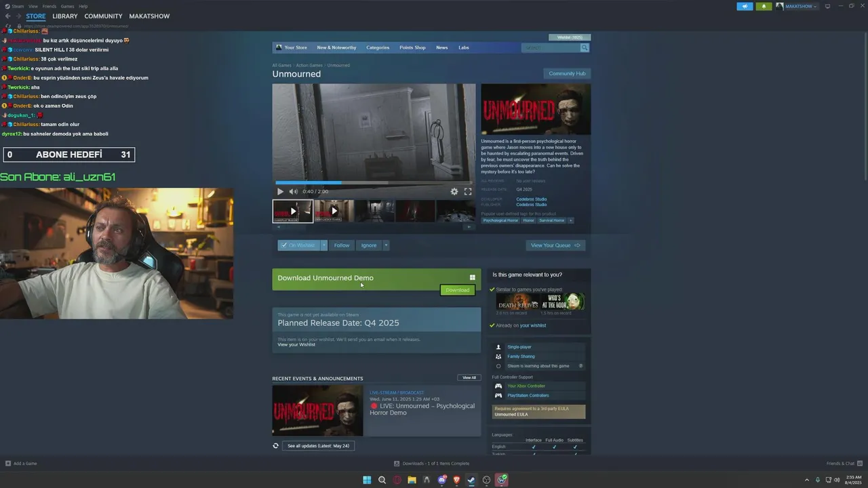868x488 pixels.
Task: Click Add a Game at bottom
Action: [x=21, y=464]
